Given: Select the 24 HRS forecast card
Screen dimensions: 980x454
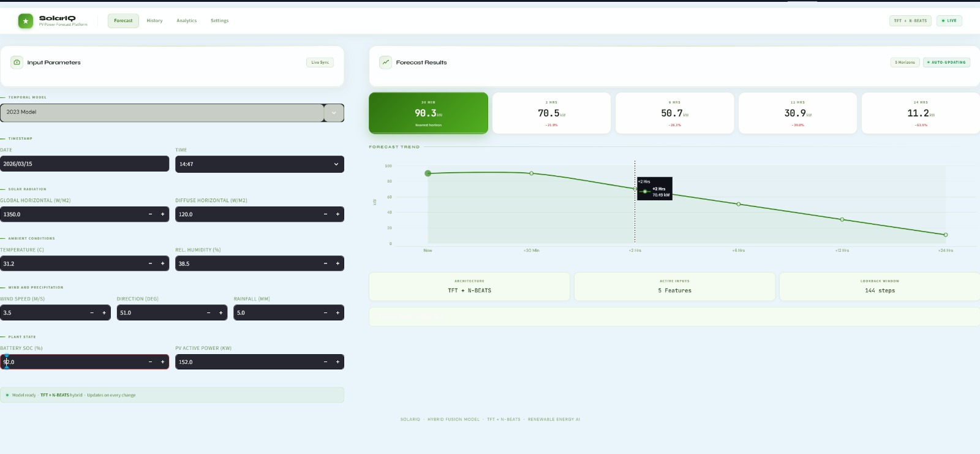Looking at the screenshot, I should coord(920,113).
